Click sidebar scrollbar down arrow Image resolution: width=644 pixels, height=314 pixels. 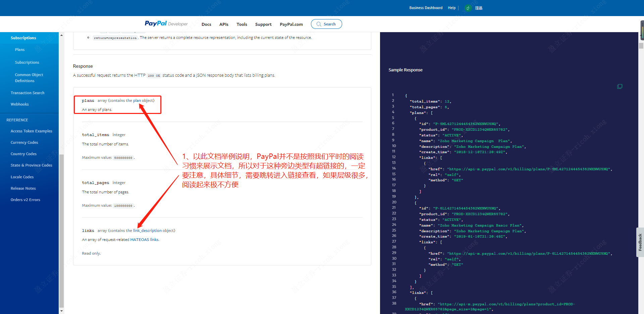pos(61,311)
